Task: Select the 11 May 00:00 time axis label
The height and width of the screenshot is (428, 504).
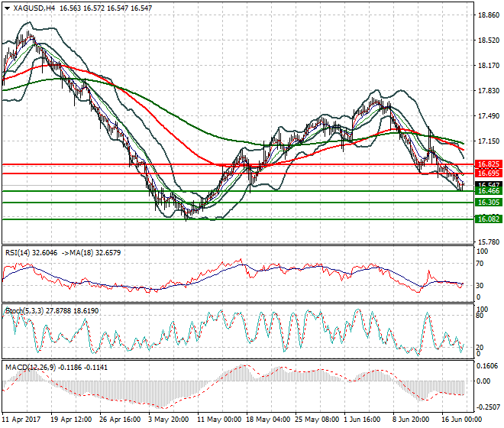Action: [219, 420]
